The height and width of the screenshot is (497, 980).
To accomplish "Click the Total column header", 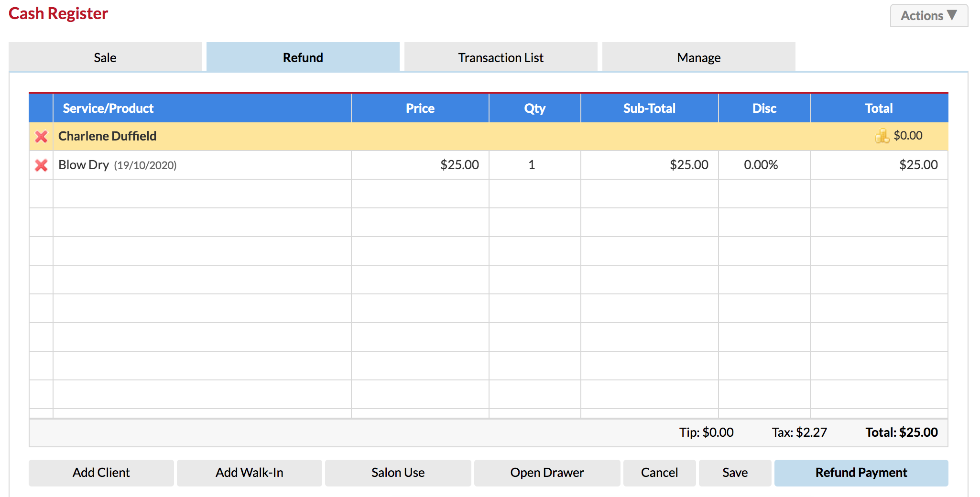I will pos(879,108).
